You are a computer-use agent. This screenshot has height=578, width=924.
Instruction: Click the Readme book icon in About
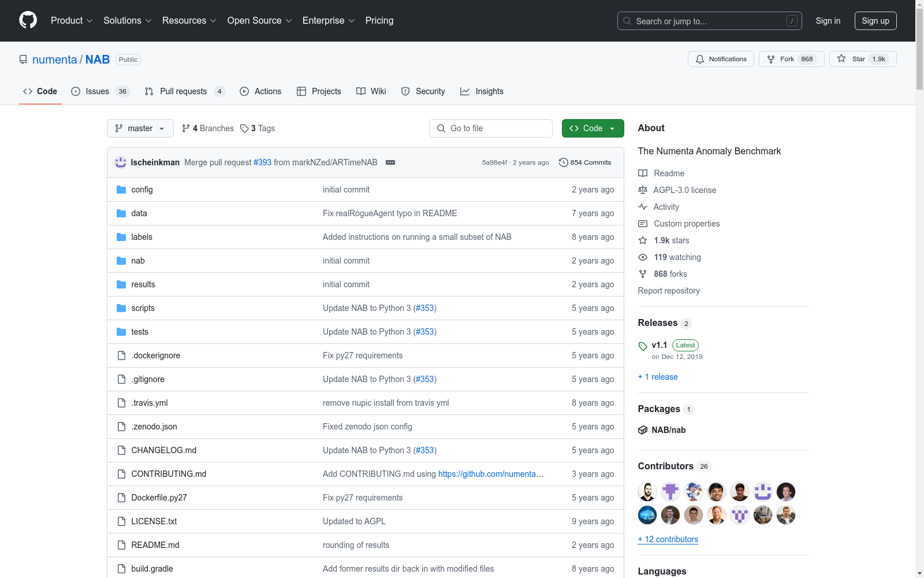(643, 173)
